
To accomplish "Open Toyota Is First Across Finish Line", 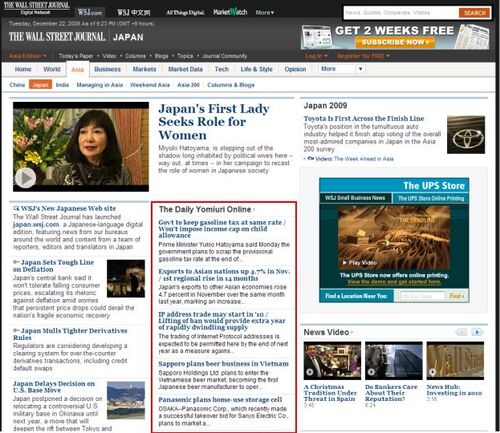I will point(364,118).
